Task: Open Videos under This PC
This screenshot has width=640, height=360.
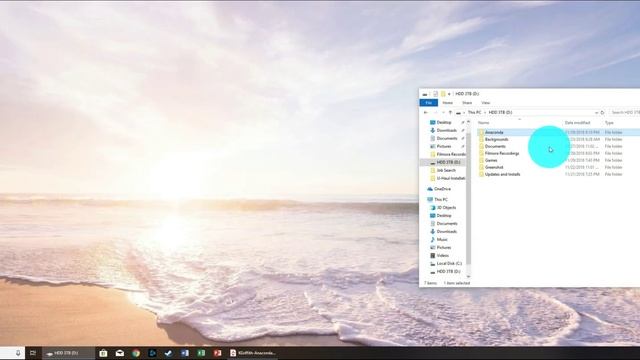Action: 442,256
